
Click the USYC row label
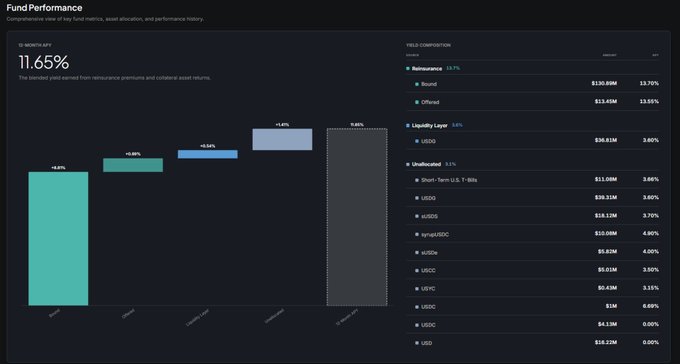[x=428, y=289]
